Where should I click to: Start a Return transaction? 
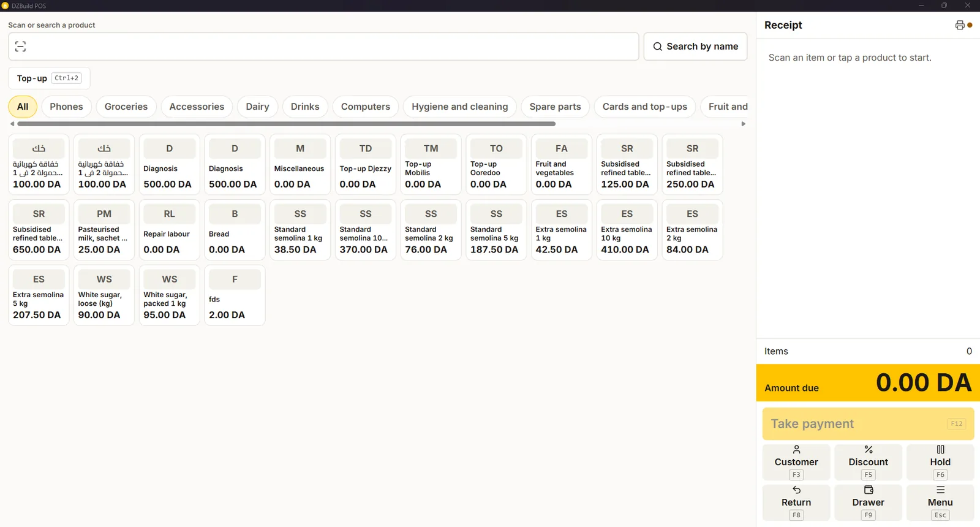(x=796, y=502)
